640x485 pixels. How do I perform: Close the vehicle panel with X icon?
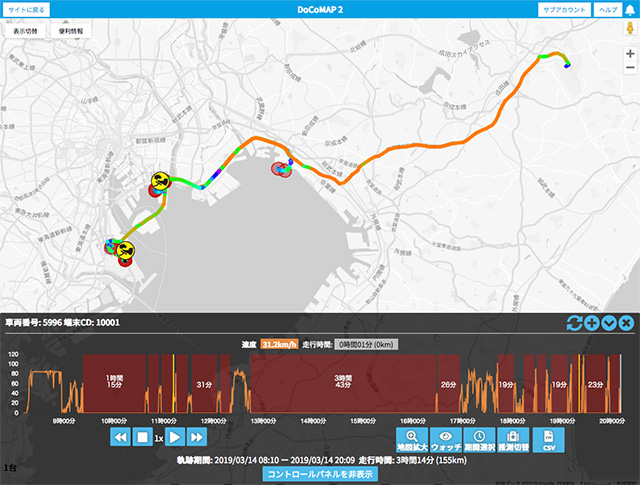click(x=625, y=323)
